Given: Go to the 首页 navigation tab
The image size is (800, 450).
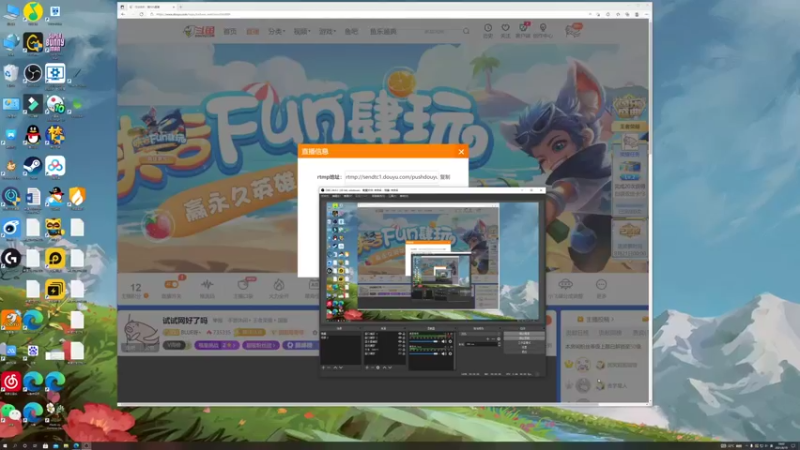Looking at the screenshot, I should [x=230, y=31].
